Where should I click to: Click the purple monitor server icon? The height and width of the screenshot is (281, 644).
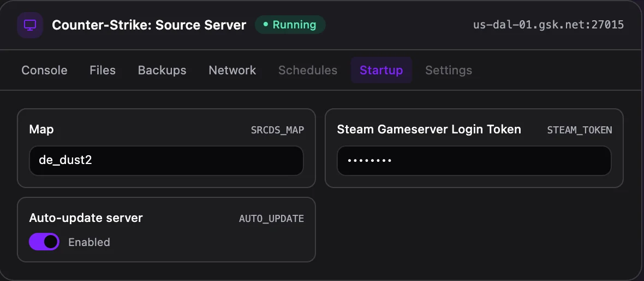point(30,25)
